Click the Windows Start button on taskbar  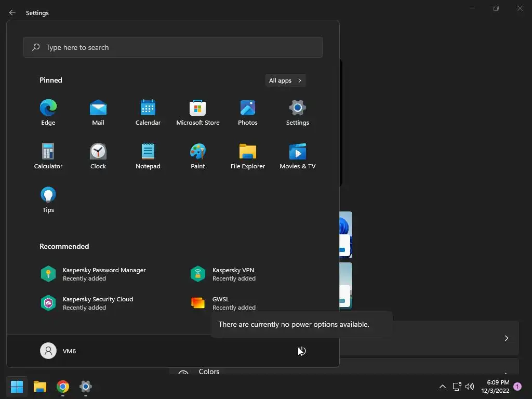17,387
